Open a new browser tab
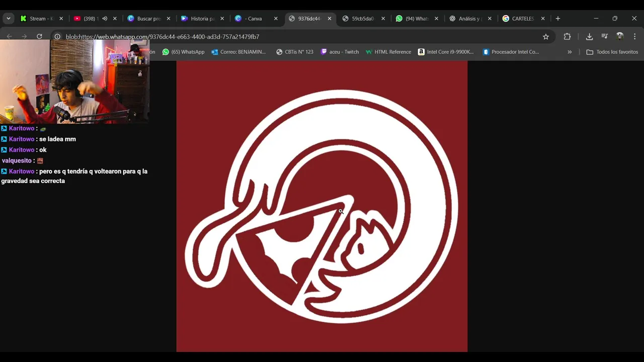Viewport: 644px width, 362px height. [x=557, y=19]
